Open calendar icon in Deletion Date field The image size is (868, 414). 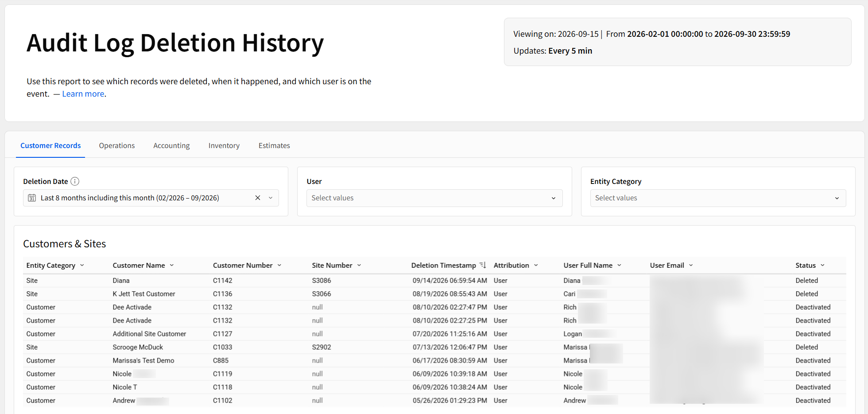coord(32,198)
